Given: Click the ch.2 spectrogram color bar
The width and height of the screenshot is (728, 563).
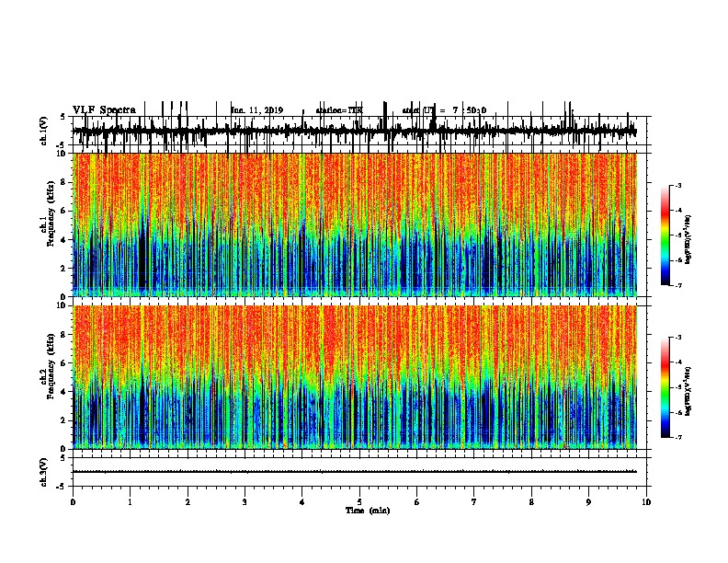Looking at the screenshot, I should 665,387.
